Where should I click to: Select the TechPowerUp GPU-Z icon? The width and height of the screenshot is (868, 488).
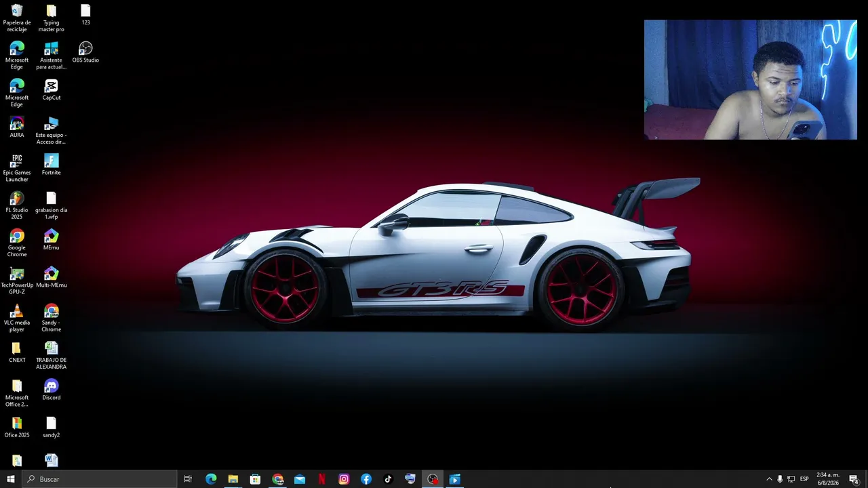click(17, 281)
